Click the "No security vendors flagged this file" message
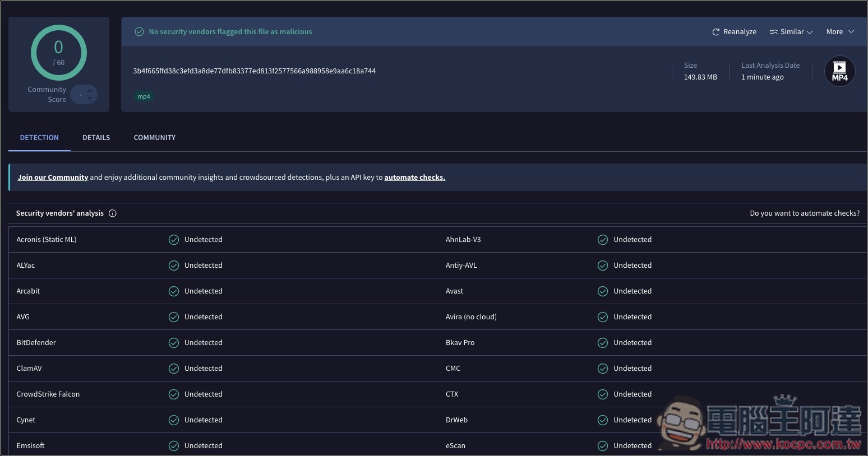This screenshot has height=456, width=868. [x=230, y=32]
